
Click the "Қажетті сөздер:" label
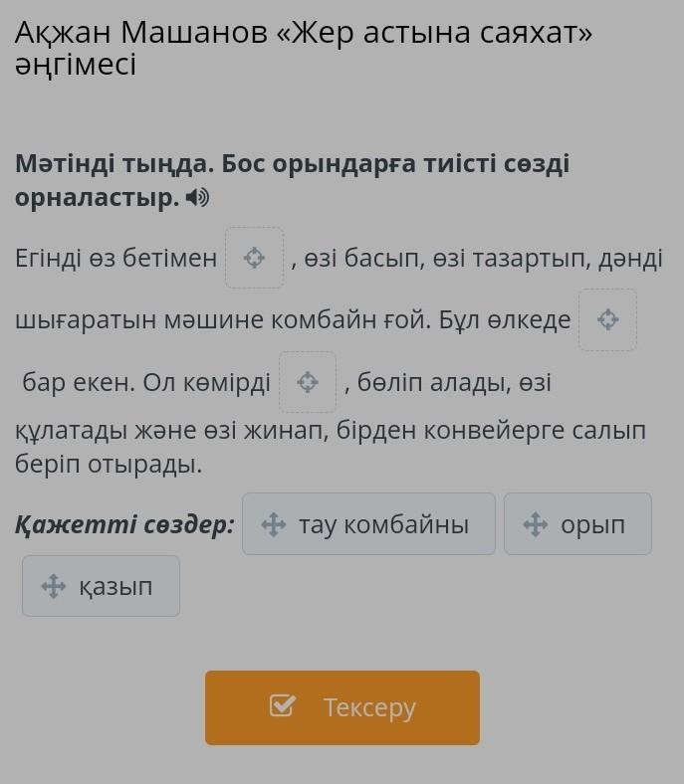tap(125, 524)
